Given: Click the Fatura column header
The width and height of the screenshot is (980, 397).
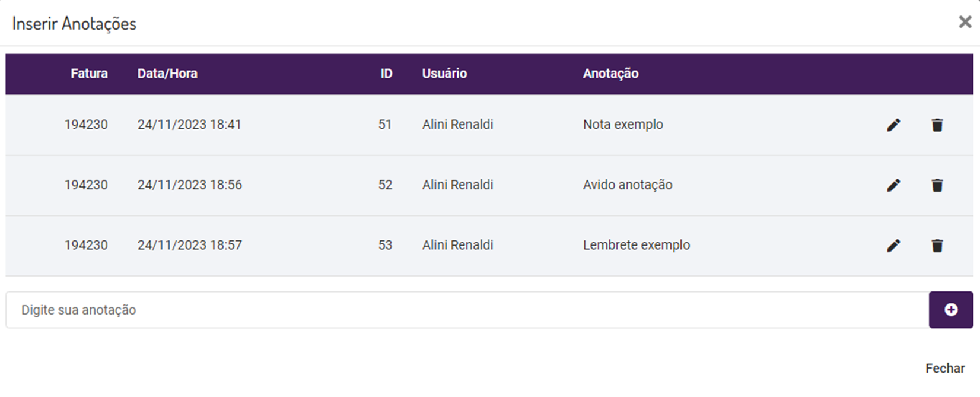Looking at the screenshot, I should pyautogui.click(x=89, y=74).
